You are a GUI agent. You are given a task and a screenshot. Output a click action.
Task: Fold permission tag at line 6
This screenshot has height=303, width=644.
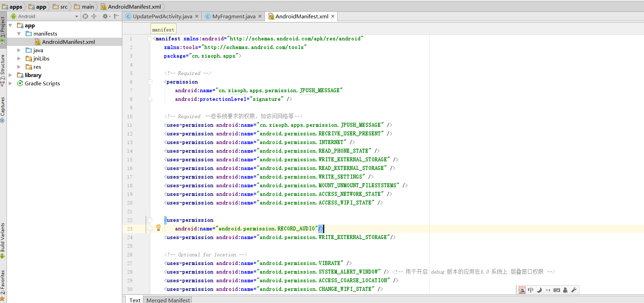pyautogui.click(x=150, y=82)
